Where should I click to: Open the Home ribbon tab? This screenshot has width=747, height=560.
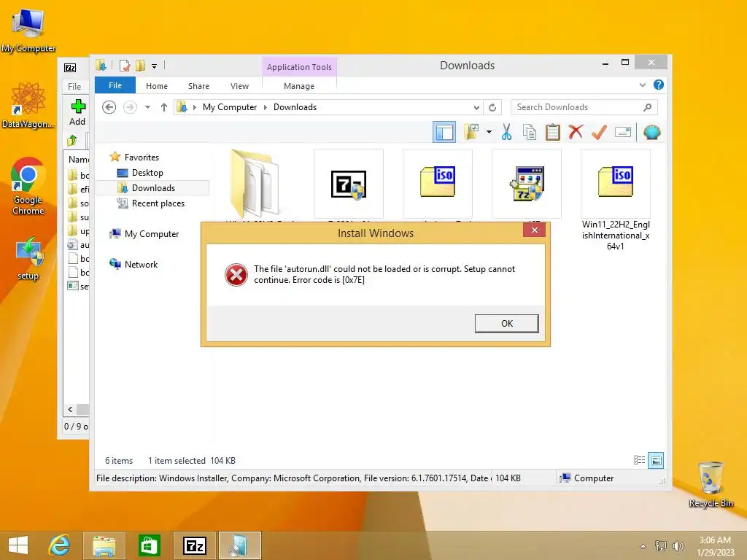pyautogui.click(x=157, y=86)
